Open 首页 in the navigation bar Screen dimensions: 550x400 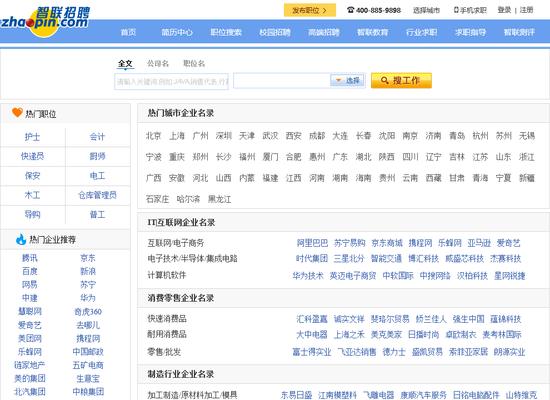pyautogui.click(x=128, y=32)
